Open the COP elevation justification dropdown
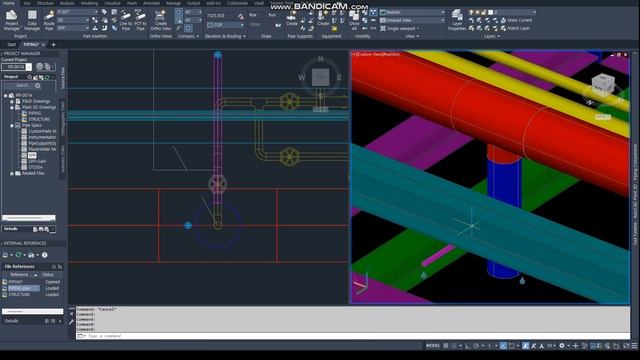The width and height of the screenshot is (640, 360). [x=225, y=25]
